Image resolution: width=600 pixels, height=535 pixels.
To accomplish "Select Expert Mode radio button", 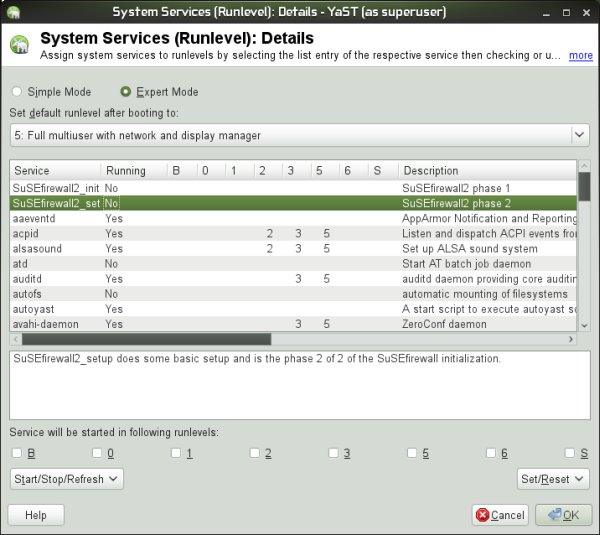I will point(126,91).
